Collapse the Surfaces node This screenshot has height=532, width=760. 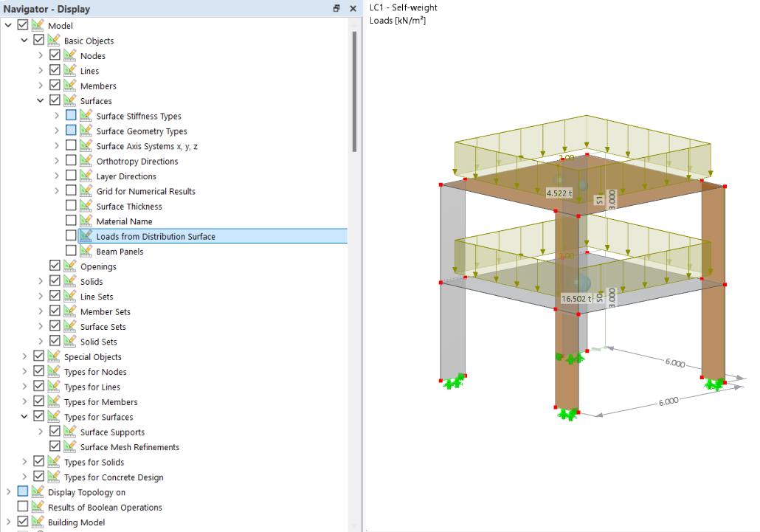41,100
